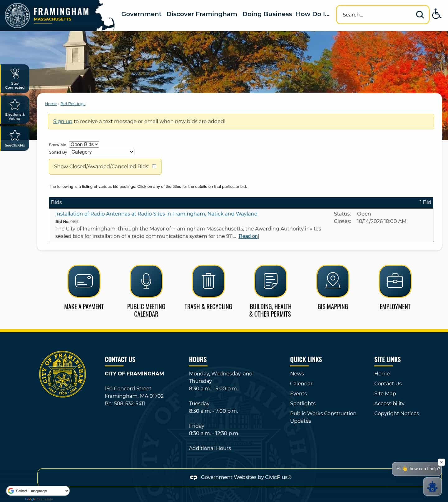Screen dimensions: 448x502
Task: Open the How Do I... menu
Action: click(312, 14)
